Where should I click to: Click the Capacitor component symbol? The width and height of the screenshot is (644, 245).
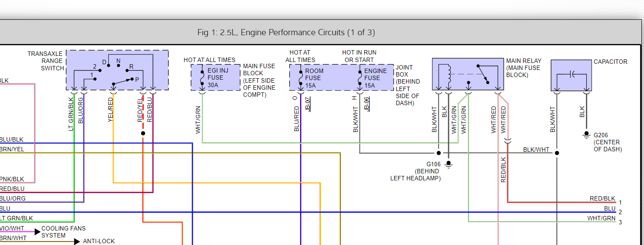(x=571, y=75)
